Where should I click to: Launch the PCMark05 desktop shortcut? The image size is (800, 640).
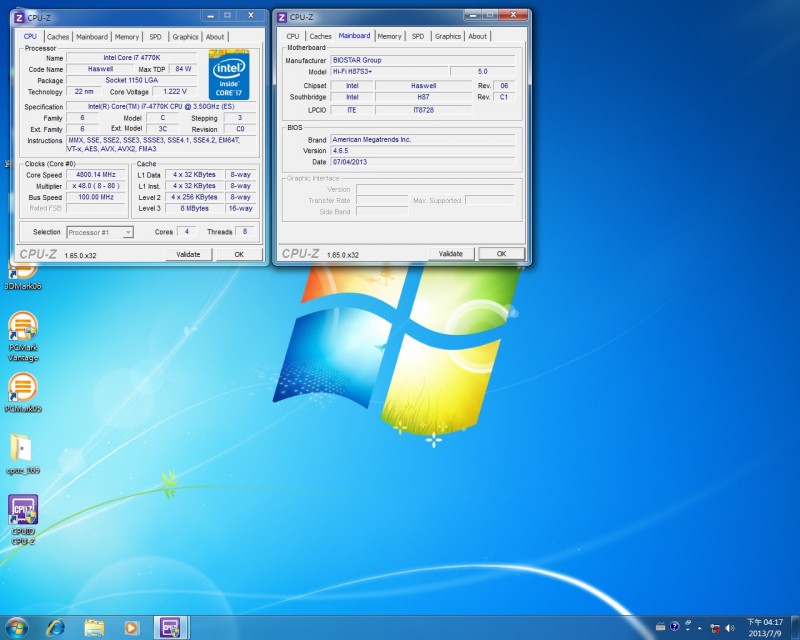coord(23,392)
